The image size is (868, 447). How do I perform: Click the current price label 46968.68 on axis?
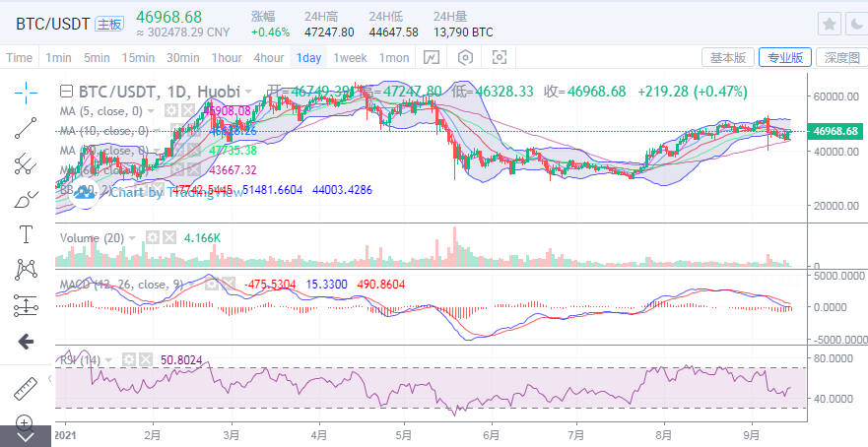[x=837, y=131]
